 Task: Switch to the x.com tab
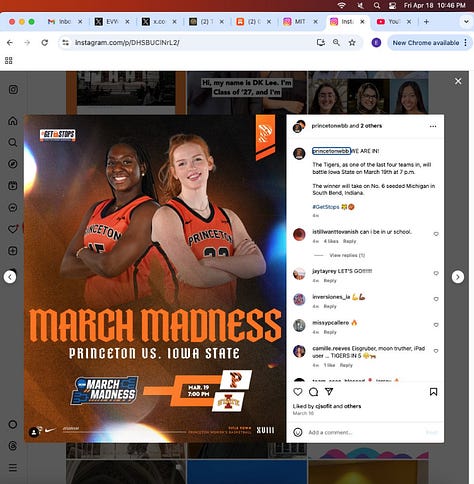(159, 22)
